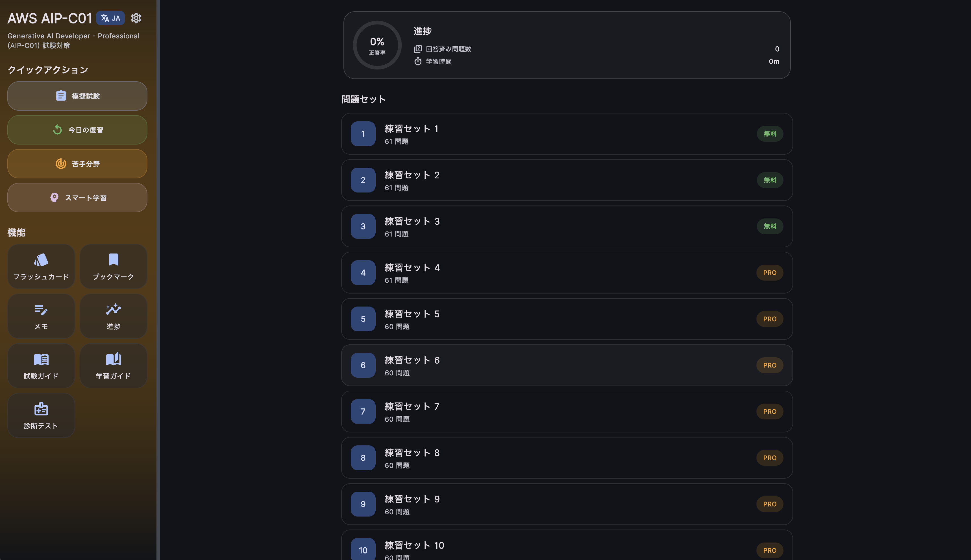Viewport: 971px width, 560px height.
Task: Open the 試験ガイド exam guide tile
Action: point(41,366)
